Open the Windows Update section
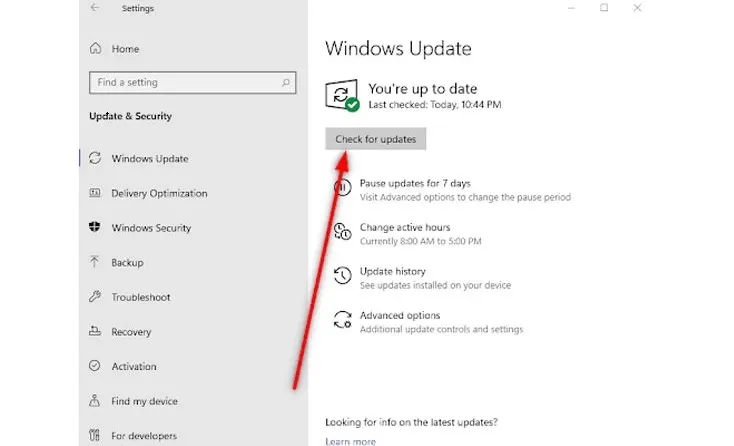 (149, 159)
